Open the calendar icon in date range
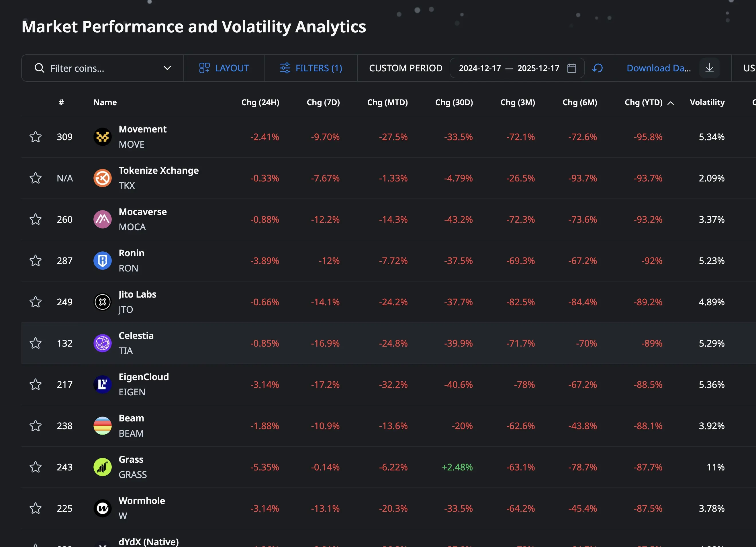756x547 pixels. pyautogui.click(x=572, y=68)
